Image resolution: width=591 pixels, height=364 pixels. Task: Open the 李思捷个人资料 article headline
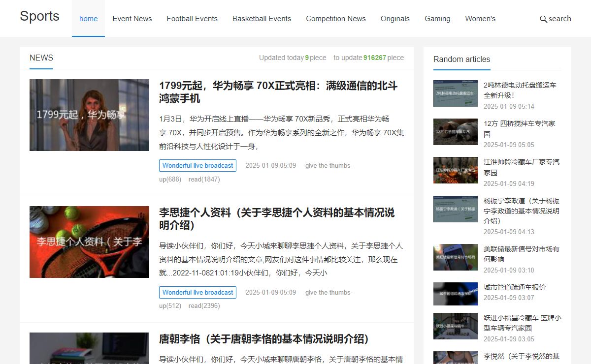click(277, 219)
